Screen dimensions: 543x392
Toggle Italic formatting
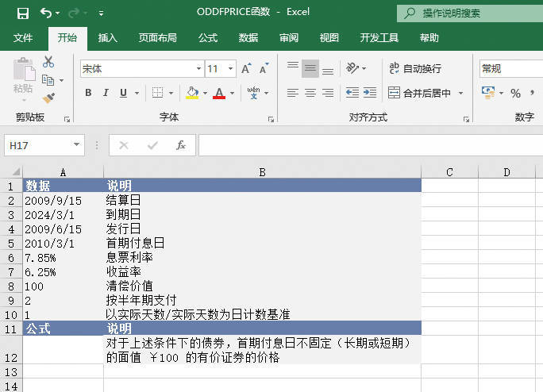pos(106,93)
